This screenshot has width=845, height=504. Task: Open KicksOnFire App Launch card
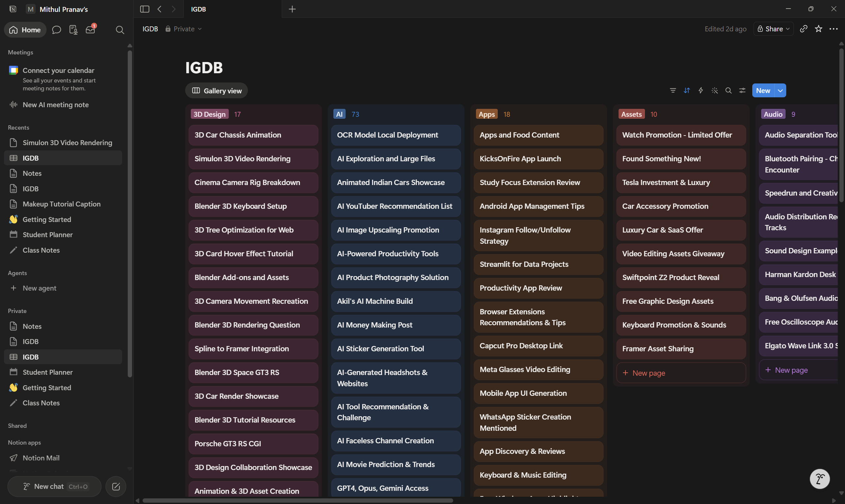(539, 159)
